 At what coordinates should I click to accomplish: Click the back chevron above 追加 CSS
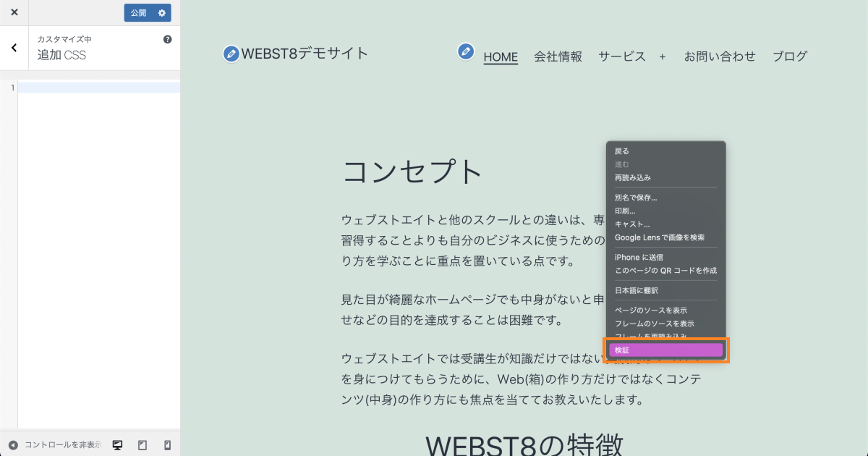click(13, 48)
